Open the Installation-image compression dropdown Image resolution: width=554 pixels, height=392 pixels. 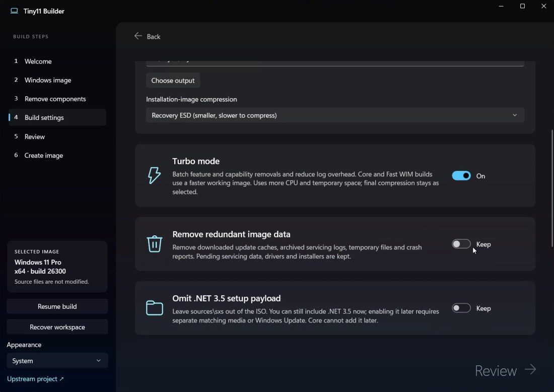click(335, 115)
